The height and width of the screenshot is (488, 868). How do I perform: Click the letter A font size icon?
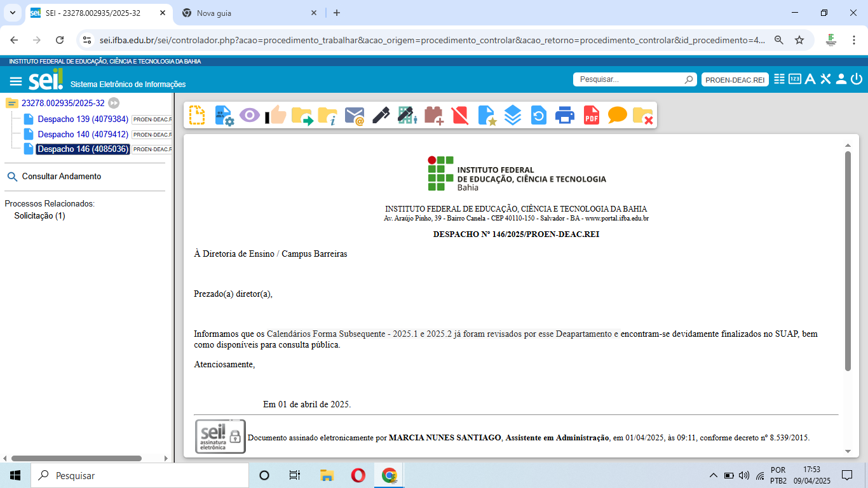tap(810, 79)
